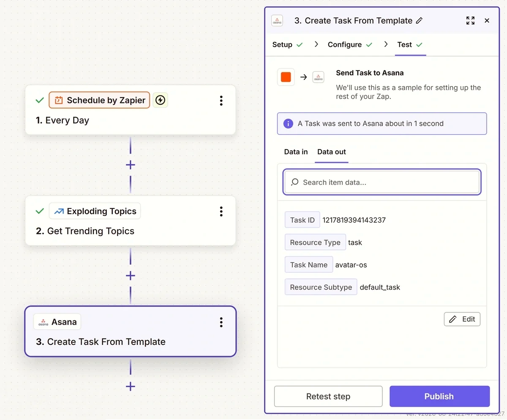The width and height of the screenshot is (507, 420).
Task: Click the orange source app square icon
Action: [x=286, y=77]
